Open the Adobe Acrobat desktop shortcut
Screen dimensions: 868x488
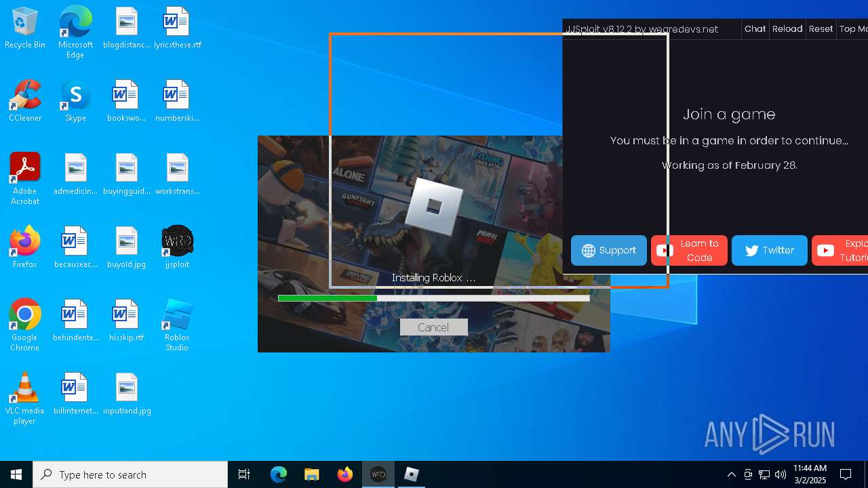pyautogui.click(x=24, y=178)
